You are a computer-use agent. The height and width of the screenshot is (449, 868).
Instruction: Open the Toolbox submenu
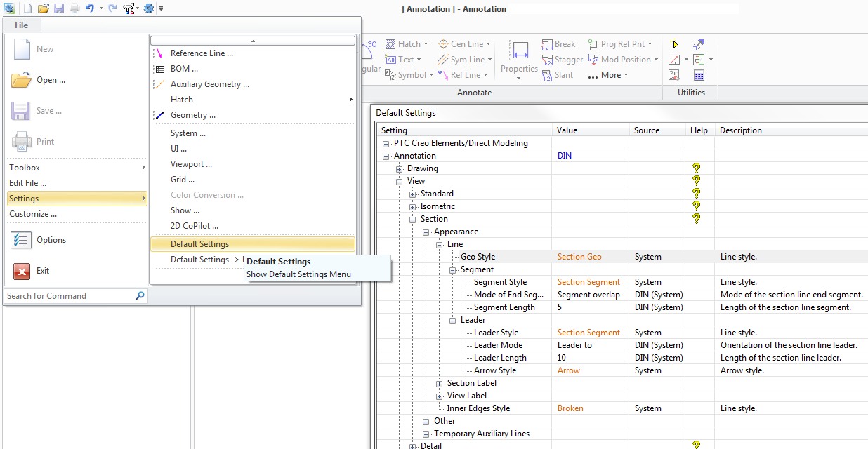(x=77, y=168)
